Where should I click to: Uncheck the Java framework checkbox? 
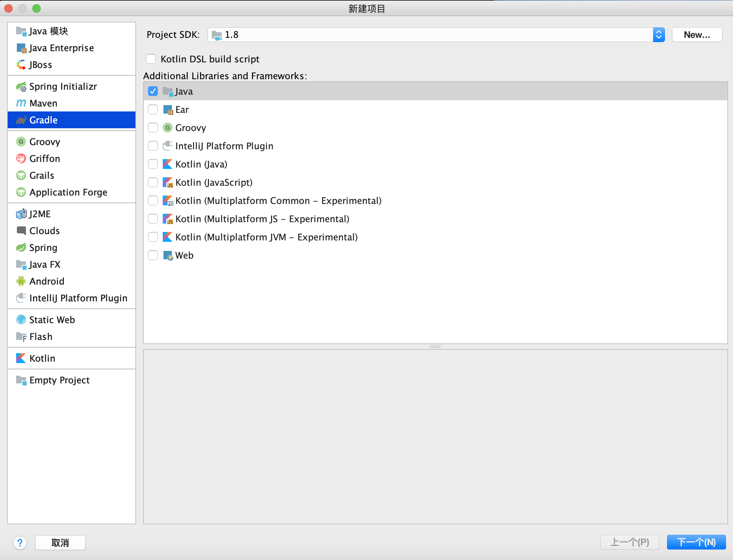click(153, 91)
